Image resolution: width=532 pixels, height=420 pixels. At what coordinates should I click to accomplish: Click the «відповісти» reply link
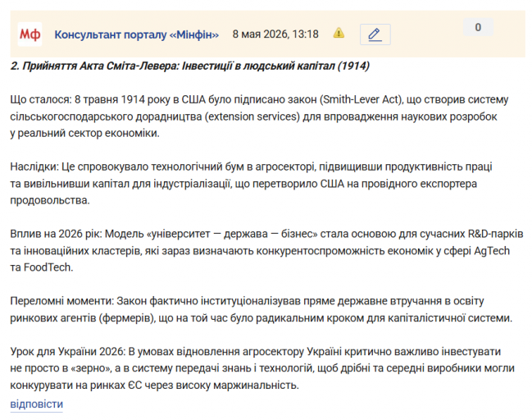click(x=37, y=404)
